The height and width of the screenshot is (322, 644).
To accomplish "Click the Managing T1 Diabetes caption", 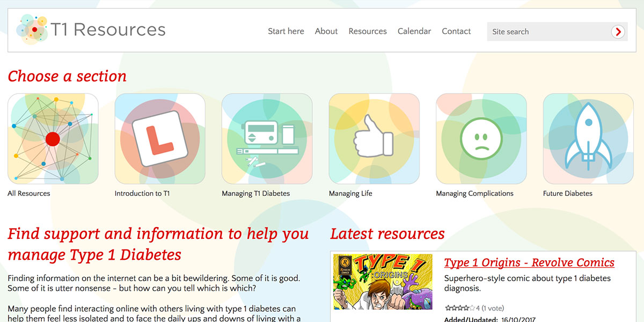I will pyautogui.click(x=256, y=193).
